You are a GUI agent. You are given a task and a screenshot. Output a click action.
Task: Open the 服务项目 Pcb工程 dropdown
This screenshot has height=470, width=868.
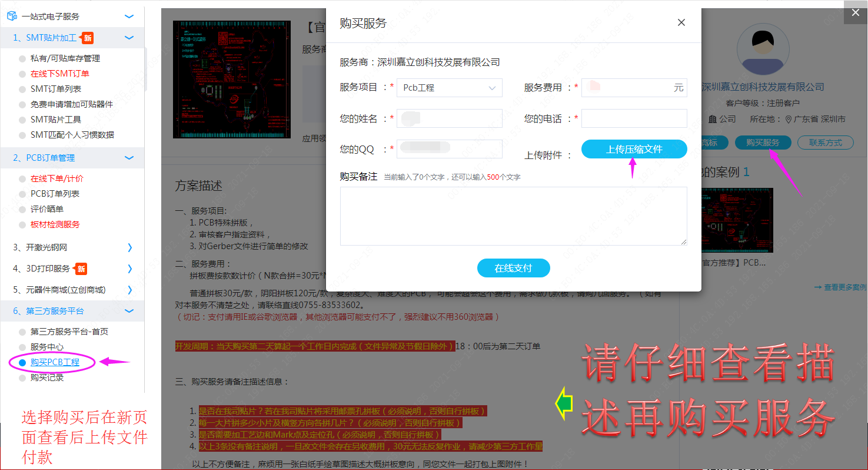click(x=449, y=88)
